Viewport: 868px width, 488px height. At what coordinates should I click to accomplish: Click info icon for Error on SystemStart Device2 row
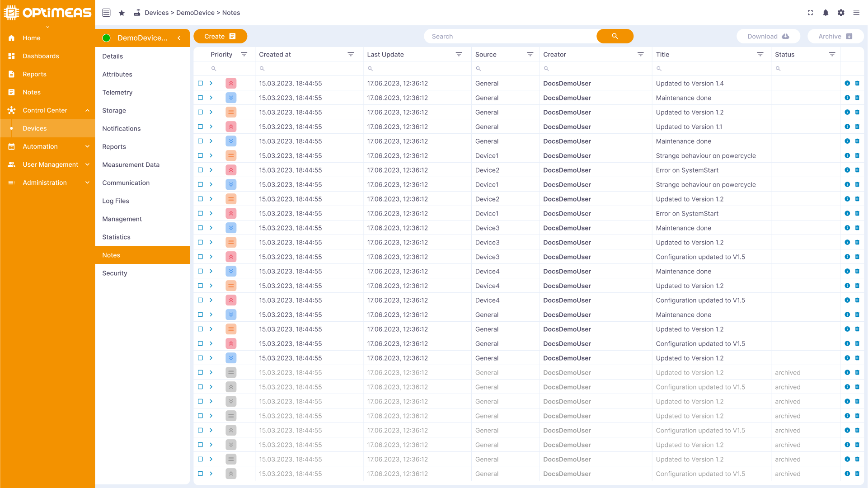click(847, 170)
